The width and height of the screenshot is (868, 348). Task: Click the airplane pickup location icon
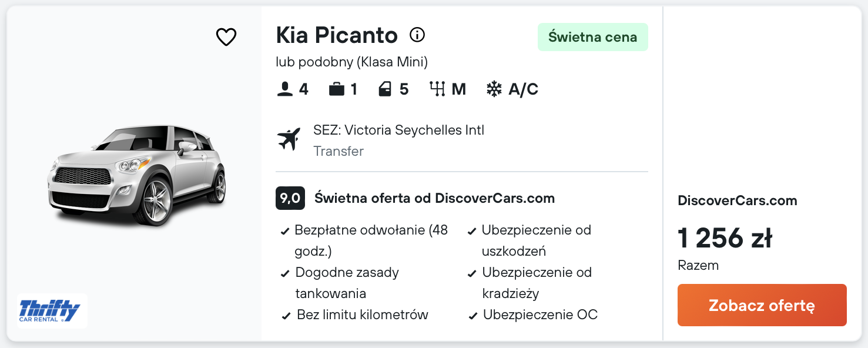pyautogui.click(x=289, y=139)
